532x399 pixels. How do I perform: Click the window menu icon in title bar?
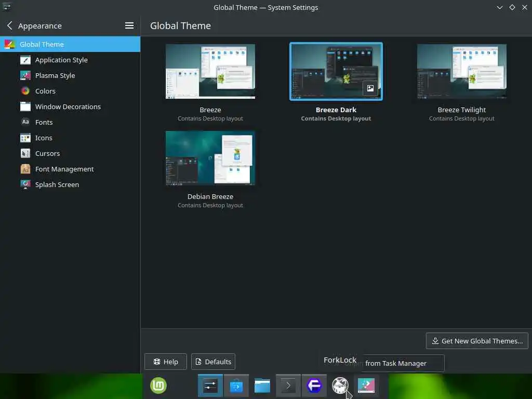tap(7, 7)
